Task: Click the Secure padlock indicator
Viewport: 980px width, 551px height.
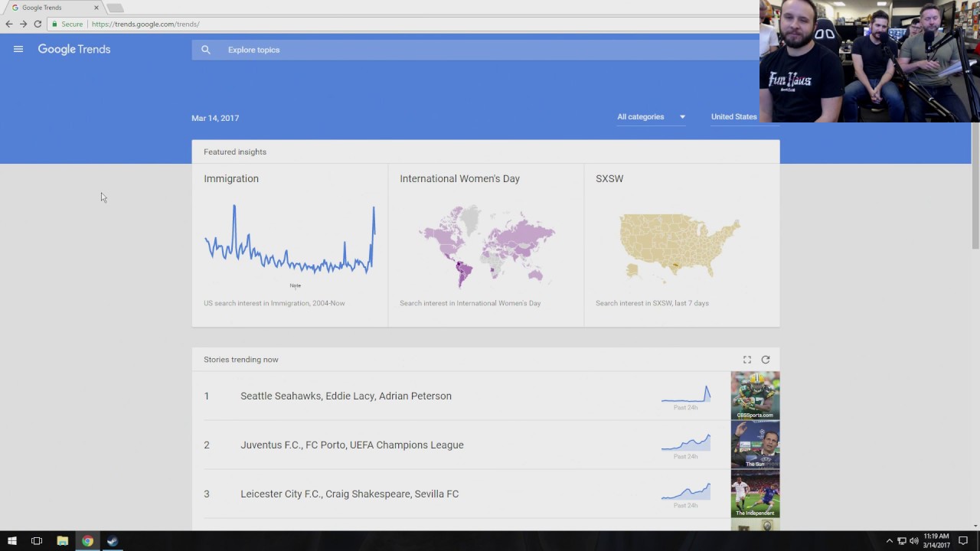Action: (x=67, y=24)
